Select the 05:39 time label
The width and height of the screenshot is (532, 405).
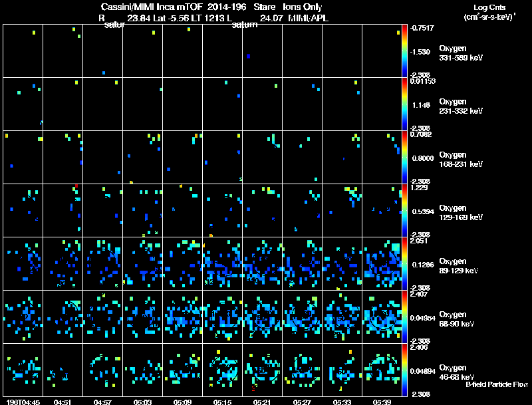click(x=382, y=402)
